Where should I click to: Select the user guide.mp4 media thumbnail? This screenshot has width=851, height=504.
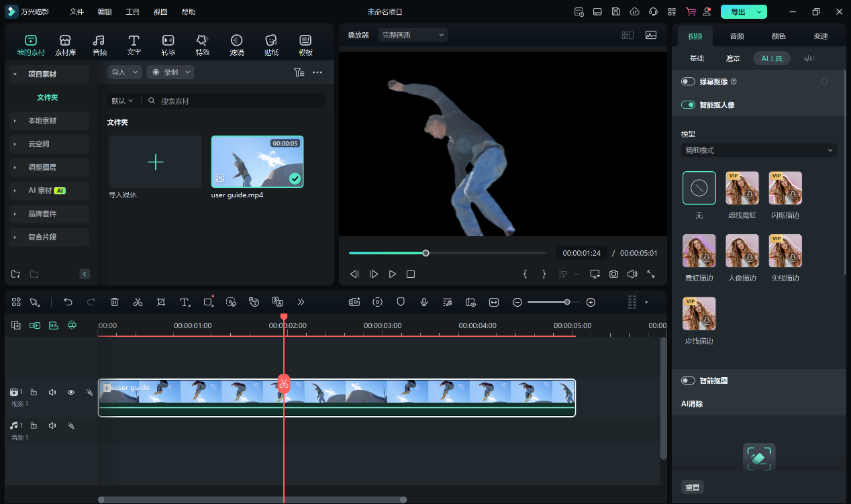257,162
